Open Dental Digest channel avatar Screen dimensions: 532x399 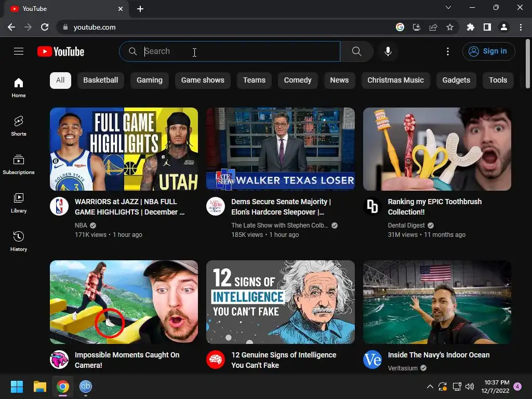tap(372, 206)
